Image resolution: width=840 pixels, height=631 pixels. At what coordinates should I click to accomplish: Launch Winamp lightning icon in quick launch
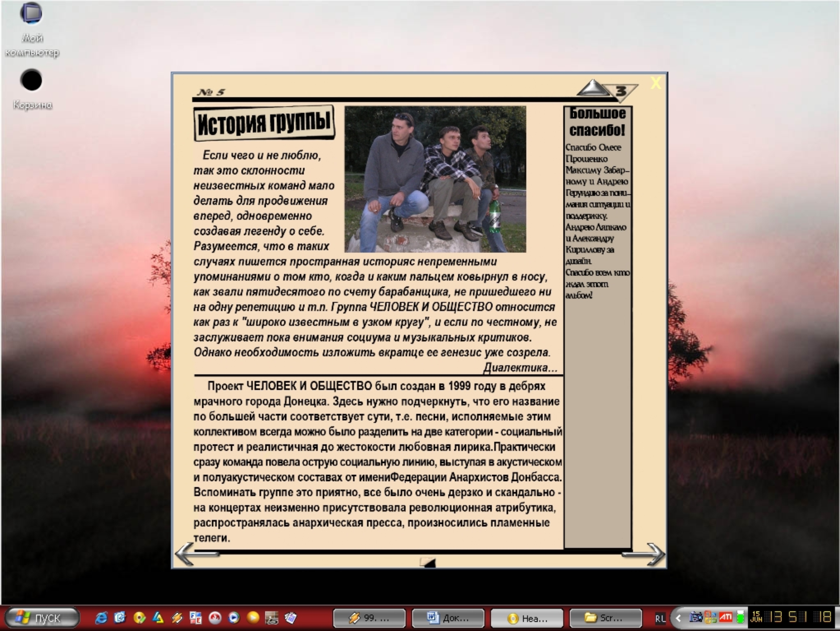177,618
